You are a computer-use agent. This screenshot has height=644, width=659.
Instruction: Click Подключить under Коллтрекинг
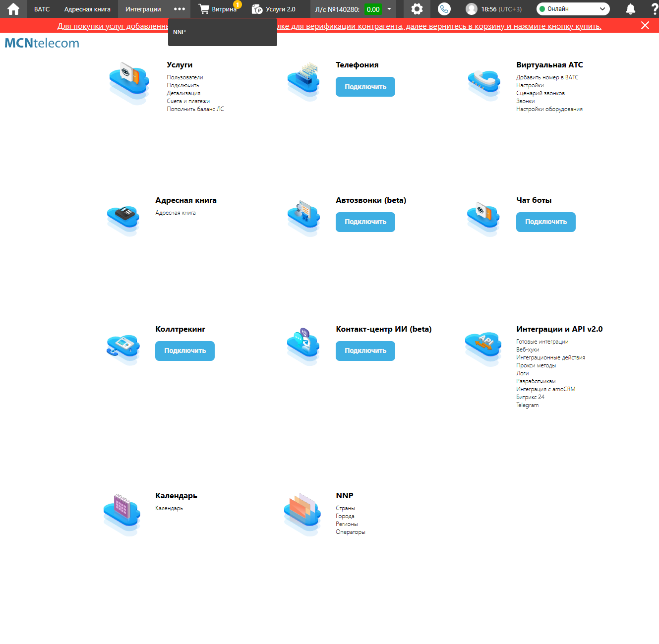185,351
